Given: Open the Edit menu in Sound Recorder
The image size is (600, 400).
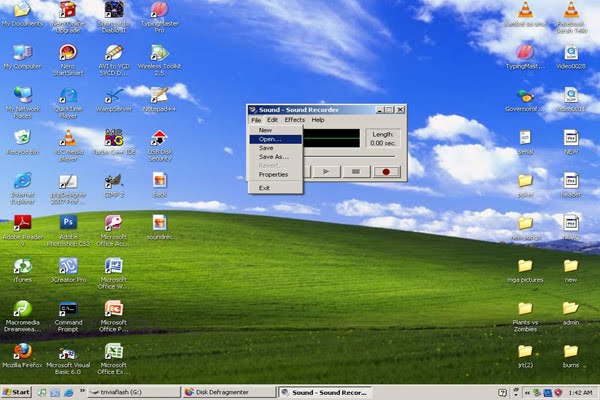Looking at the screenshot, I should [272, 120].
